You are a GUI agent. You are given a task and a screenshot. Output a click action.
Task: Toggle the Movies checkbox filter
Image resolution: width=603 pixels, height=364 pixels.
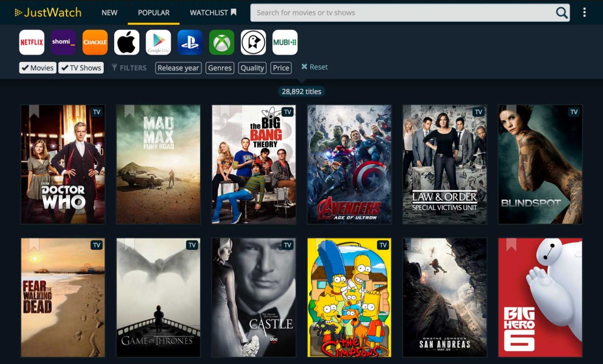(38, 68)
